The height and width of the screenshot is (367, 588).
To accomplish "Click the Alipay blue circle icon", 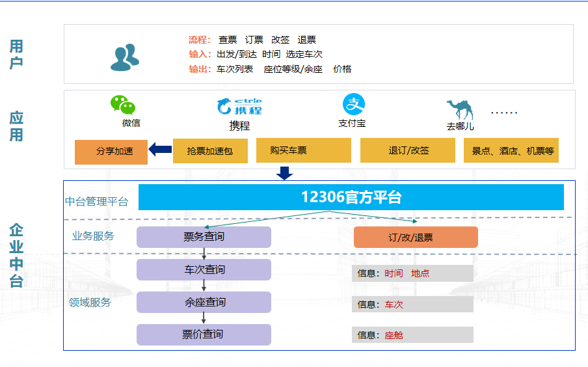I will click(x=354, y=104).
